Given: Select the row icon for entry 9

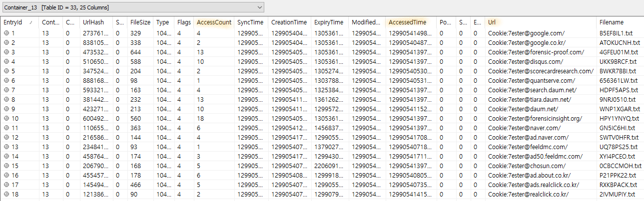Looking at the screenshot, I should click(6, 109).
